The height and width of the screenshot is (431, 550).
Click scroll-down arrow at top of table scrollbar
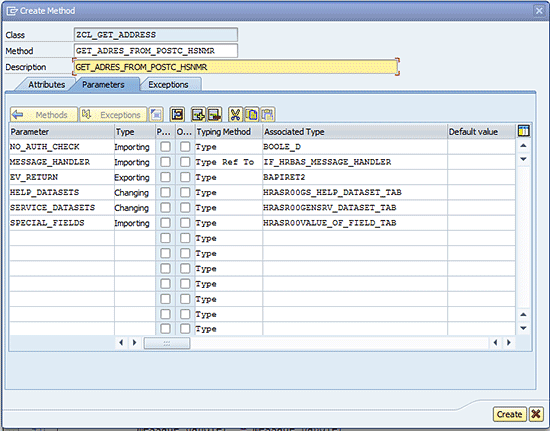coord(523,159)
